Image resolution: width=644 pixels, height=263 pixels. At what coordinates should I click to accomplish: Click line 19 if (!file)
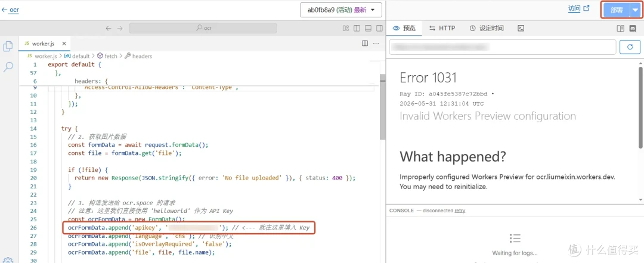tap(86, 170)
